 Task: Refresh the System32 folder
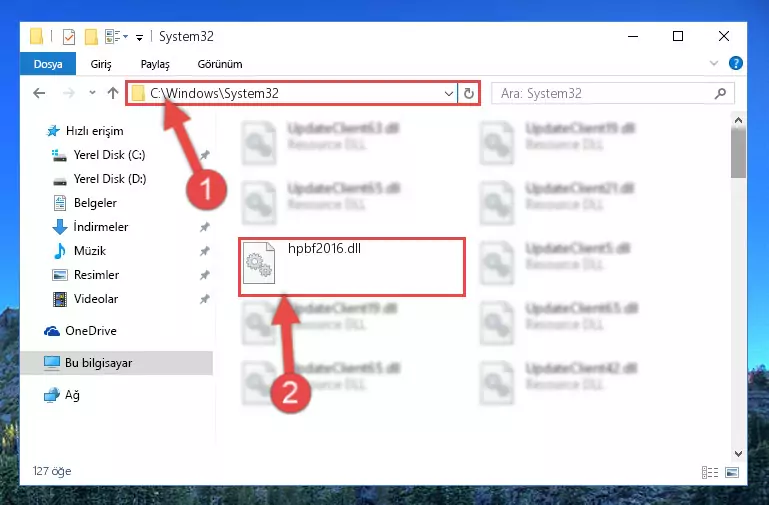click(468, 93)
